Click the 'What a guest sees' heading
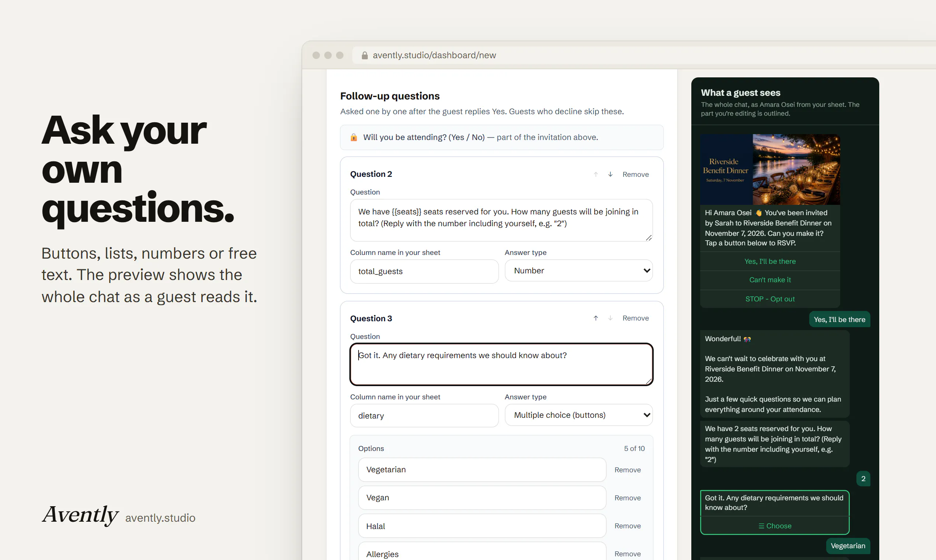The height and width of the screenshot is (560, 936). pyautogui.click(x=740, y=92)
